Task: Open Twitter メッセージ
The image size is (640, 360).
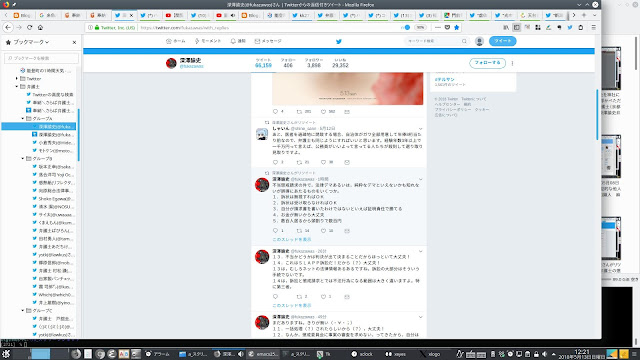Action: (x=268, y=41)
